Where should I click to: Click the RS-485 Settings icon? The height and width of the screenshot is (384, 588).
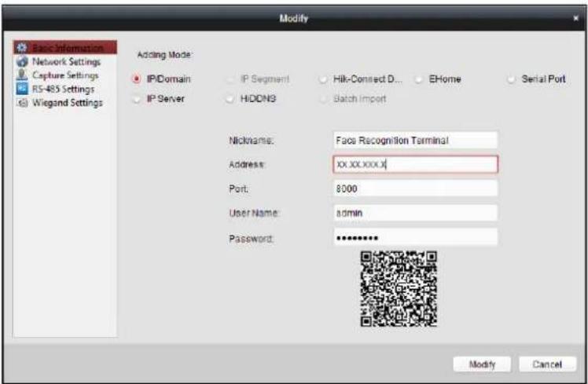pyautogui.click(x=22, y=89)
